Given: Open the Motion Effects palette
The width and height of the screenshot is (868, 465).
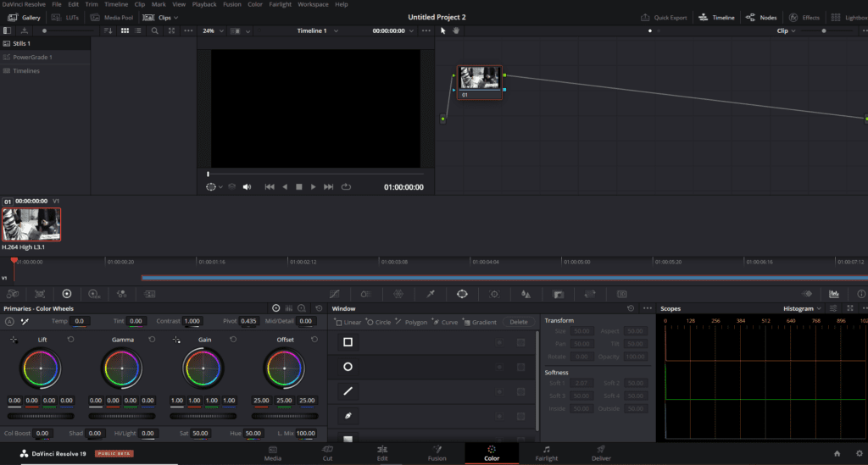Looking at the screenshot, I should pyautogui.click(x=150, y=294).
